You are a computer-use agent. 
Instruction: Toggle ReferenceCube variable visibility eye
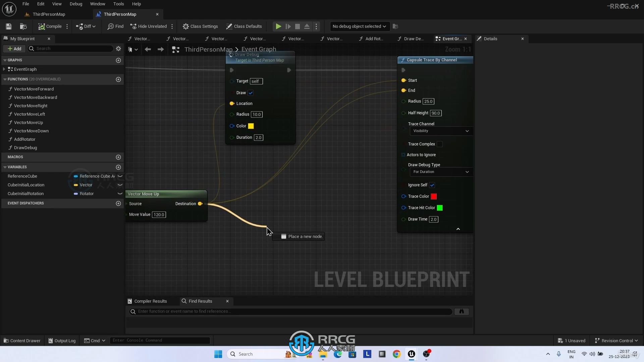click(120, 176)
